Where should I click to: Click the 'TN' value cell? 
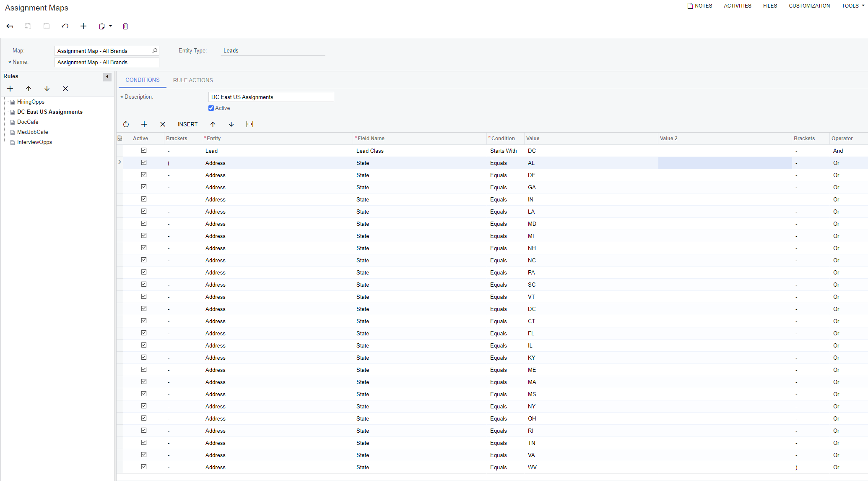pyautogui.click(x=591, y=443)
